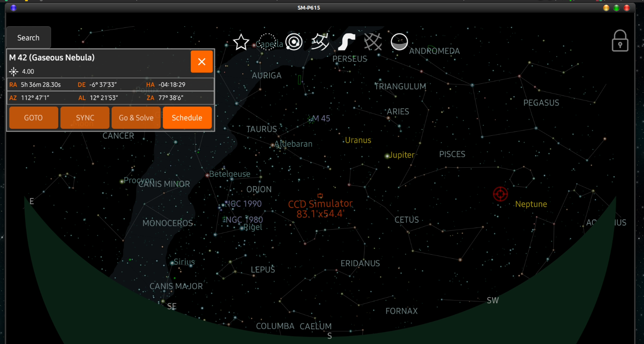This screenshot has width=644, height=344.
Task: Click the LEPUS constellation name
Action: click(263, 269)
